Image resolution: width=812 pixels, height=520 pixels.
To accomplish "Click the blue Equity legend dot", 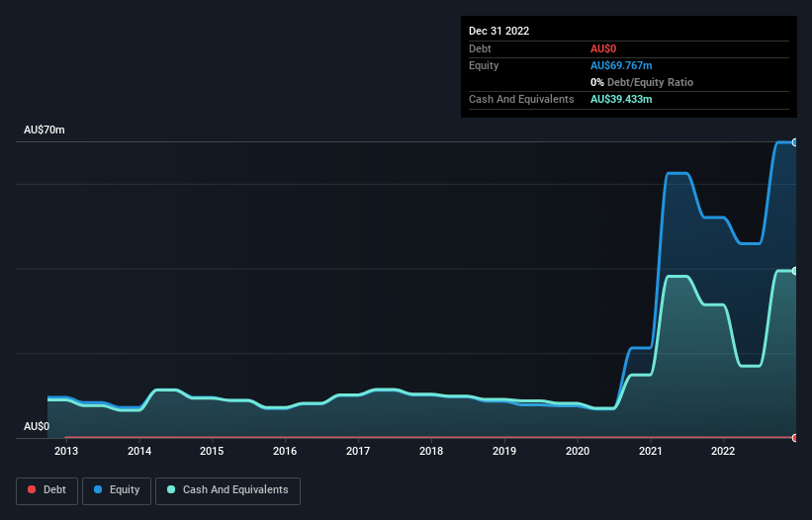I will [x=98, y=489].
